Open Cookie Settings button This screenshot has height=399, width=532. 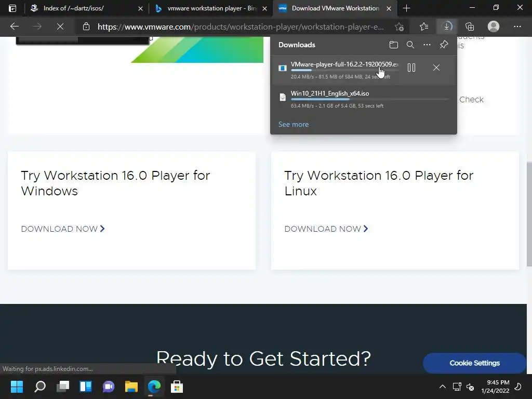tap(474, 363)
